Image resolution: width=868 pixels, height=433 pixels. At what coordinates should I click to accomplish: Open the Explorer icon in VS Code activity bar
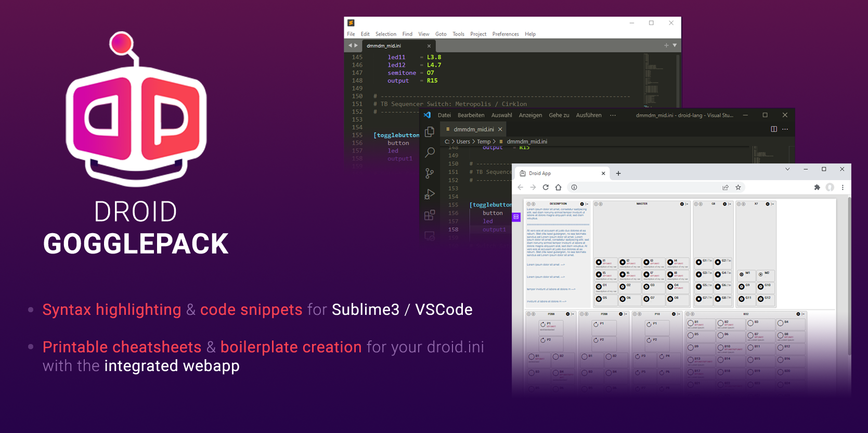(x=430, y=132)
